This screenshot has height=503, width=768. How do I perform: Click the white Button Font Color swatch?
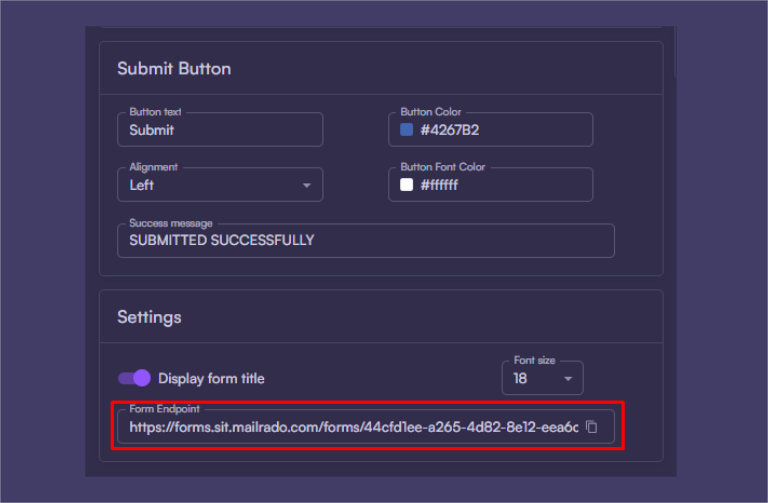[x=407, y=185]
